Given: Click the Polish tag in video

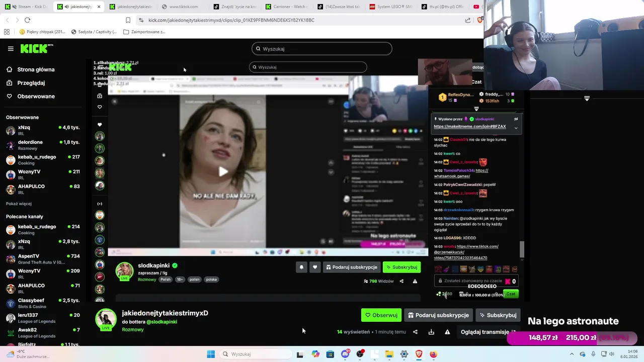Looking at the screenshot, I should click(166, 280).
